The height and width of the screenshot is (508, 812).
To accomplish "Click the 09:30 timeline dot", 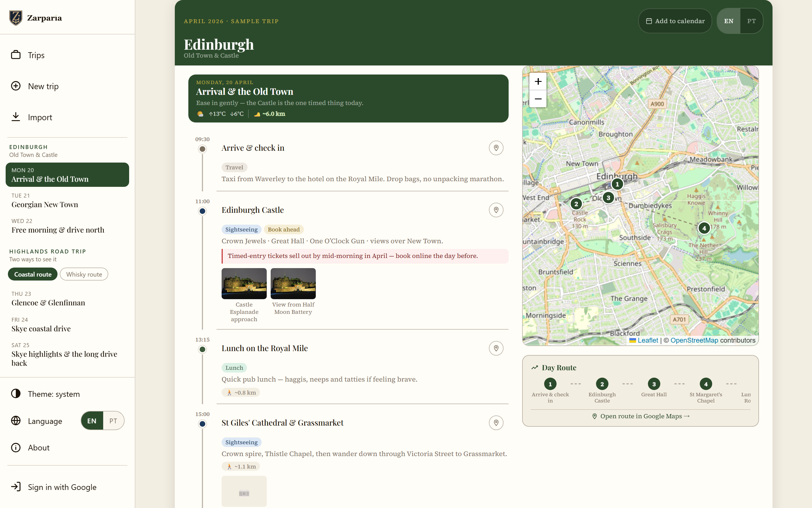I will 202,149.
